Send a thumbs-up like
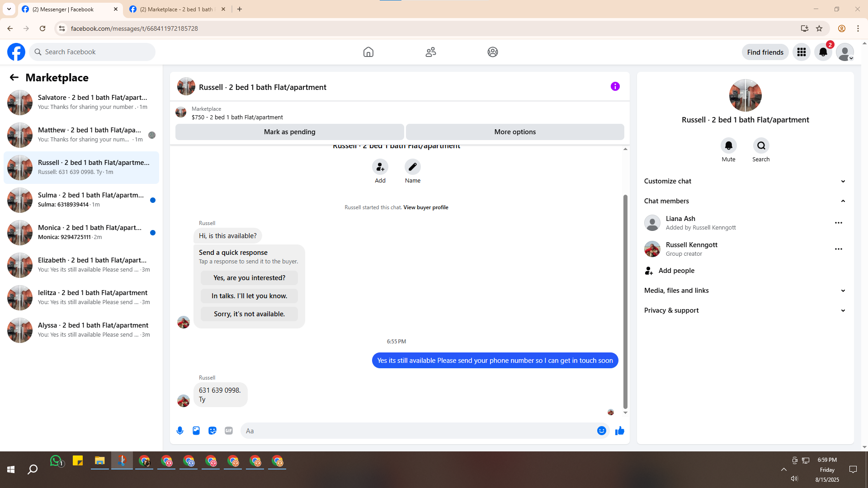The width and height of the screenshot is (868, 488). (x=619, y=431)
